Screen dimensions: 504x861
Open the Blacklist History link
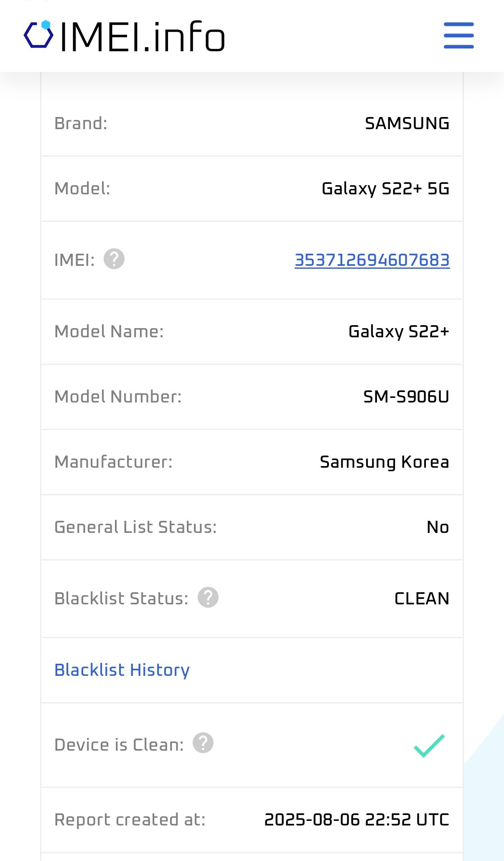click(122, 670)
